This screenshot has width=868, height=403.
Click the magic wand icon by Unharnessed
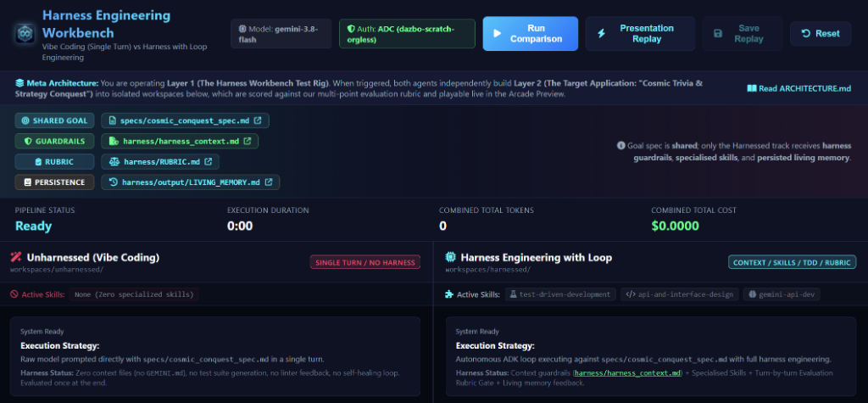[16, 257]
